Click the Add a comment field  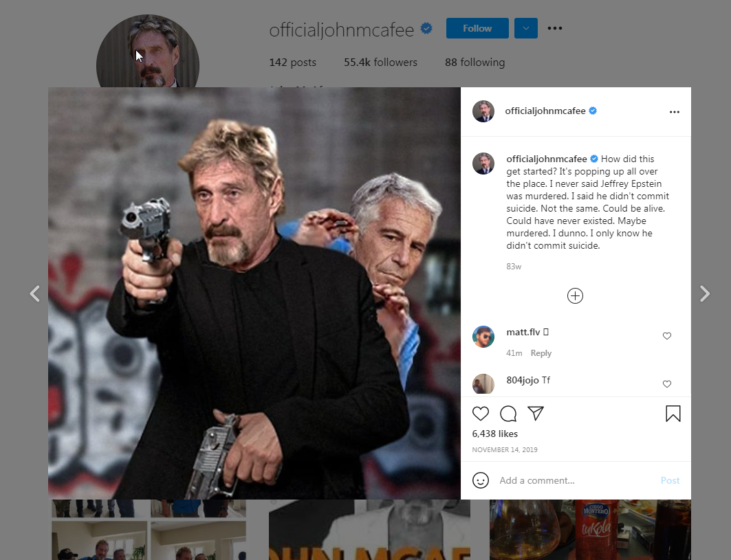click(576, 480)
